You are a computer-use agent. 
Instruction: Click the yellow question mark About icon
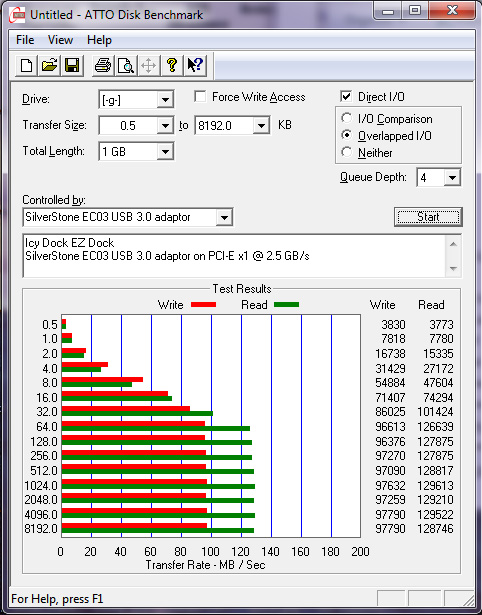click(172, 65)
